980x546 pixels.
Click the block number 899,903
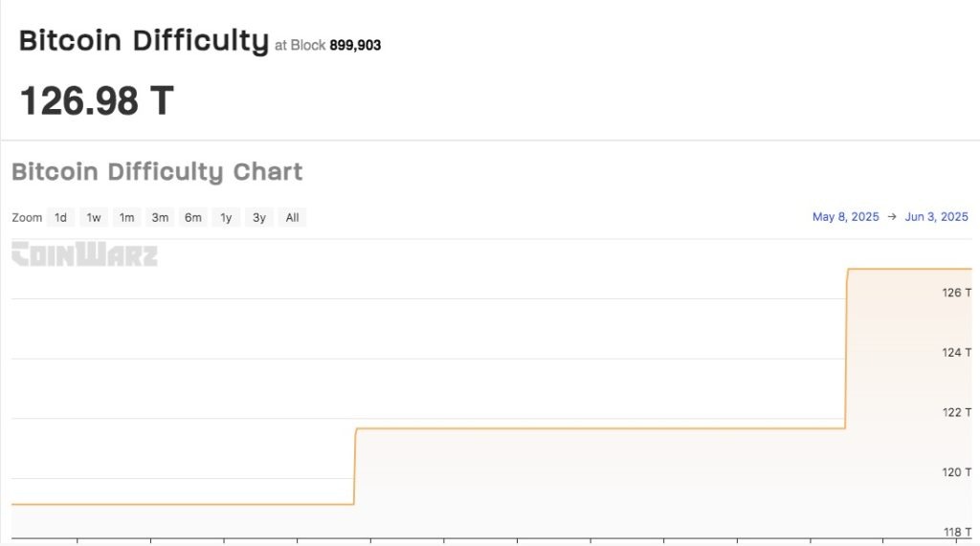tap(355, 45)
